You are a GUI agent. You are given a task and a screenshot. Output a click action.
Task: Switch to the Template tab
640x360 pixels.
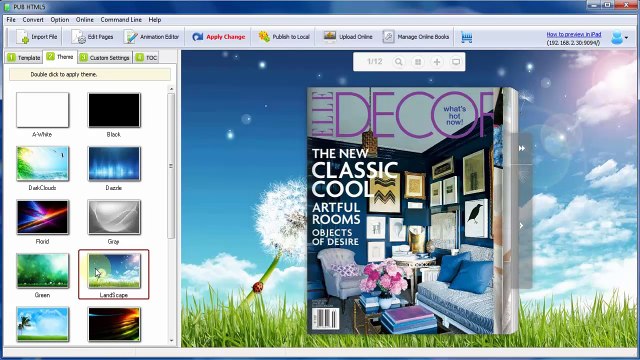click(x=24, y=58)
